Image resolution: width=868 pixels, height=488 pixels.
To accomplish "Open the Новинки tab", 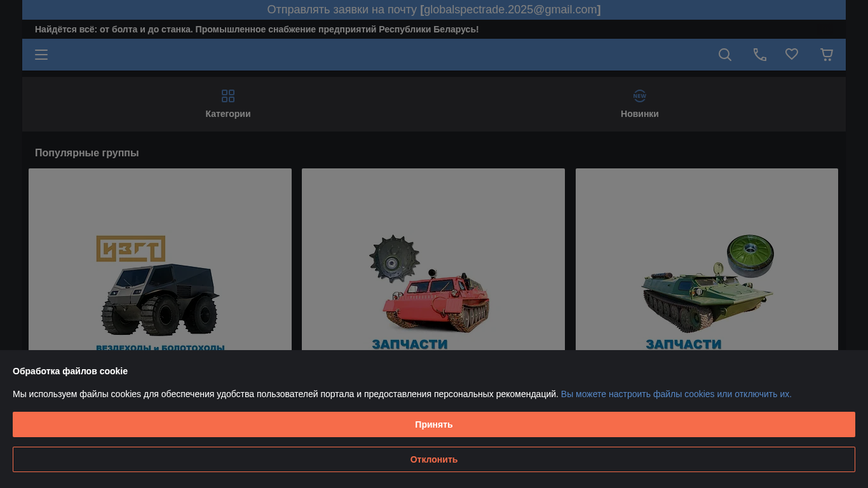I will 640,104.
